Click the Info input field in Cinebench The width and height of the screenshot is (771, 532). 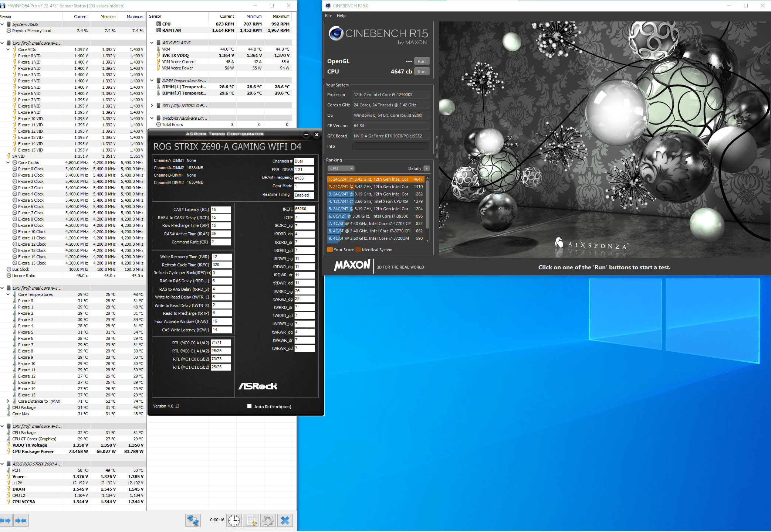(x=390, y=146)
